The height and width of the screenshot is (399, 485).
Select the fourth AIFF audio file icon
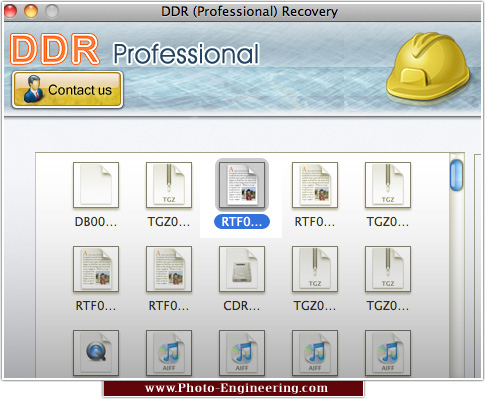click(x=388, y=353)
